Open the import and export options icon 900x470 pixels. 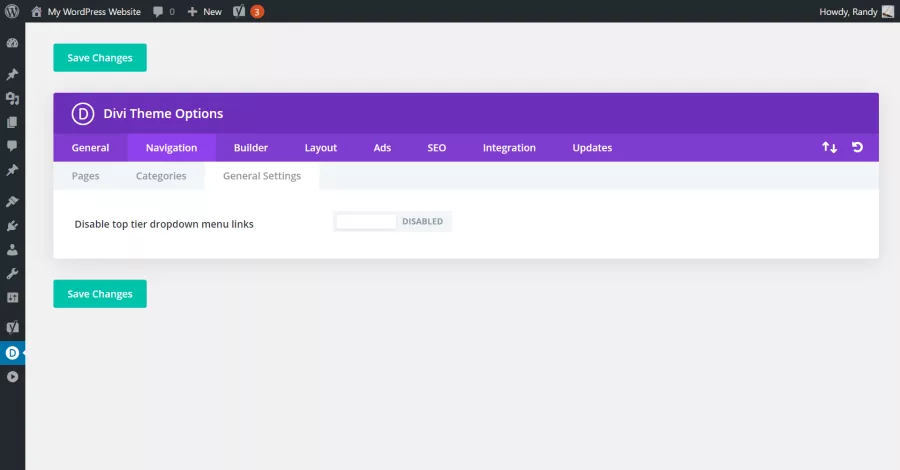[829, 147]
